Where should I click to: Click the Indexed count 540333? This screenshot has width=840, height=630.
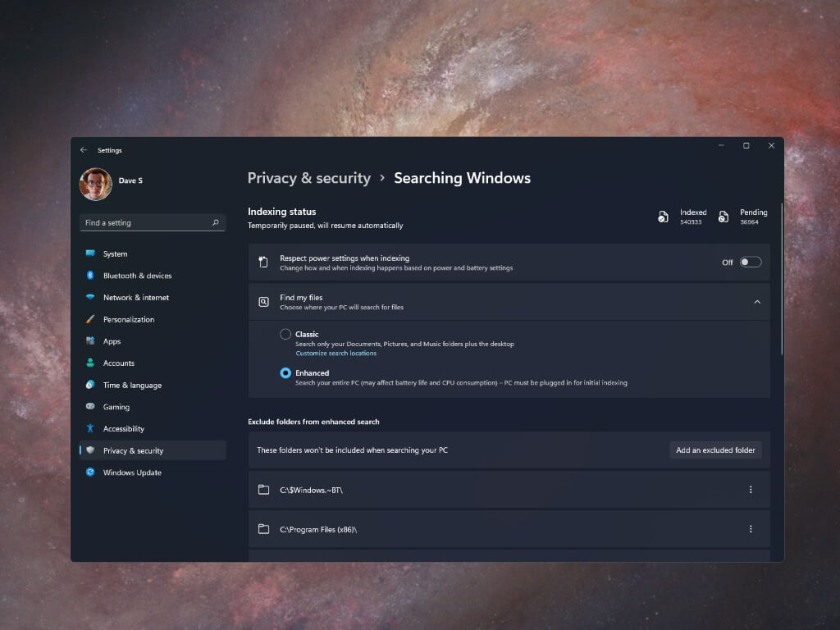tap(691, 222)
